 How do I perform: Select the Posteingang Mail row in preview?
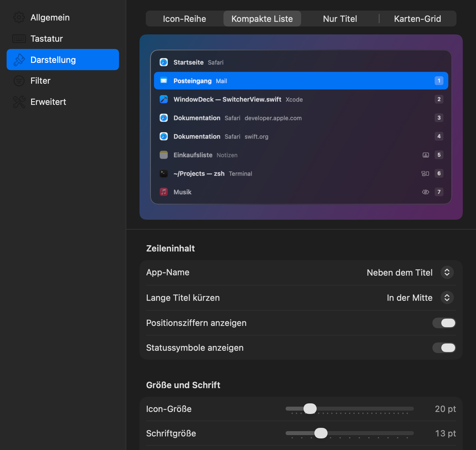click(301, 81)
